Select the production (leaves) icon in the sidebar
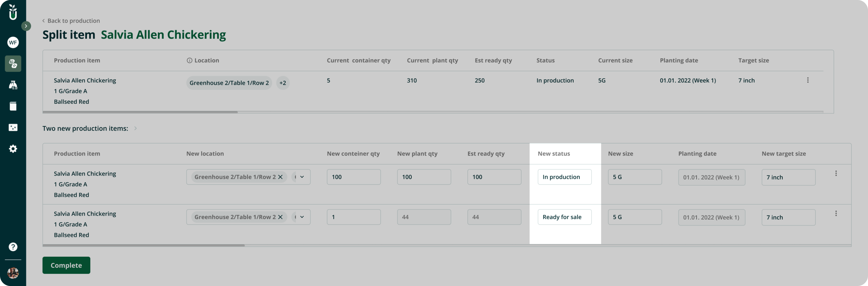868x286 pixels. click(x=13, y=64)
